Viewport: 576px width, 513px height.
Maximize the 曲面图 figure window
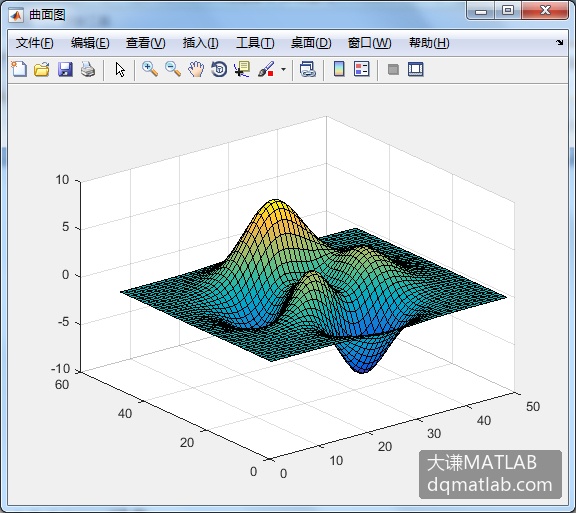[x=507, y=11]
